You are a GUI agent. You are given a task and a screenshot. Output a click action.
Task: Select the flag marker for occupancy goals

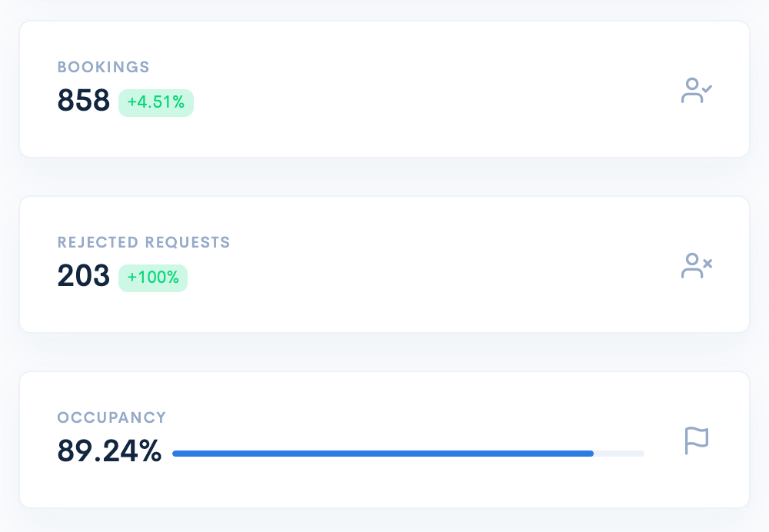pyautogui.click(x=696, y=441)
